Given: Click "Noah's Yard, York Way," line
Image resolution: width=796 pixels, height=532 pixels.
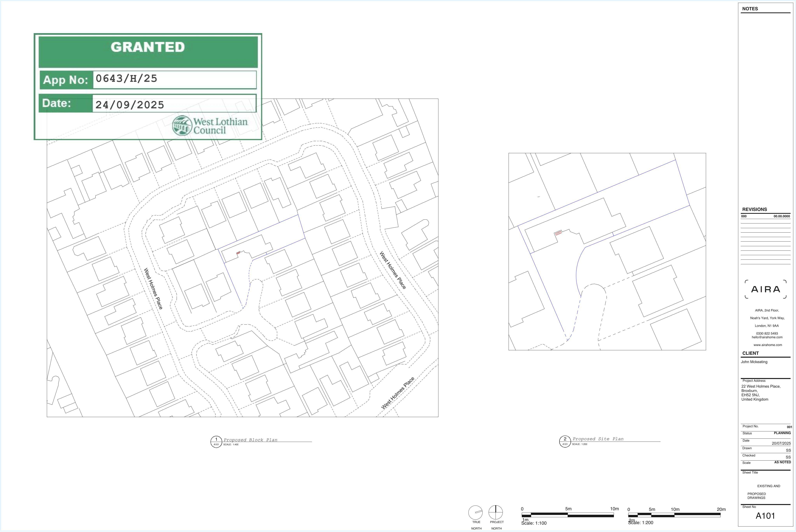Looking at the screenshot, I should coord(767,318).
